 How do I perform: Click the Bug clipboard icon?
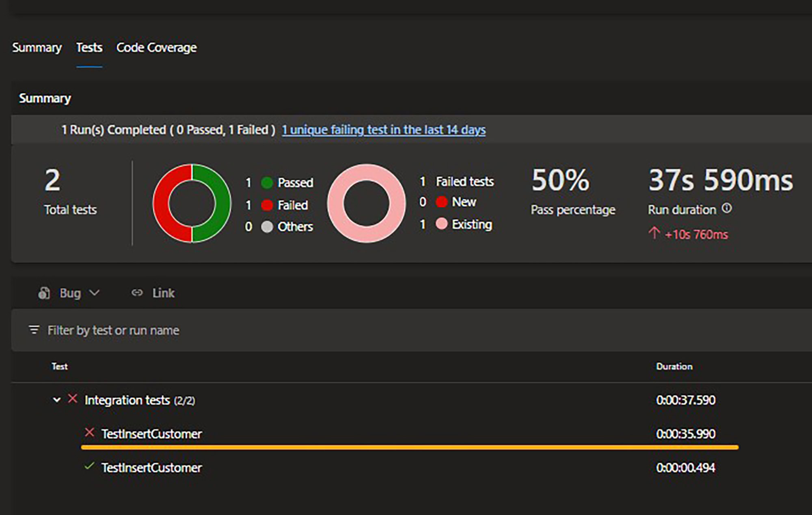pyautogui.click(x=44, y=293)
